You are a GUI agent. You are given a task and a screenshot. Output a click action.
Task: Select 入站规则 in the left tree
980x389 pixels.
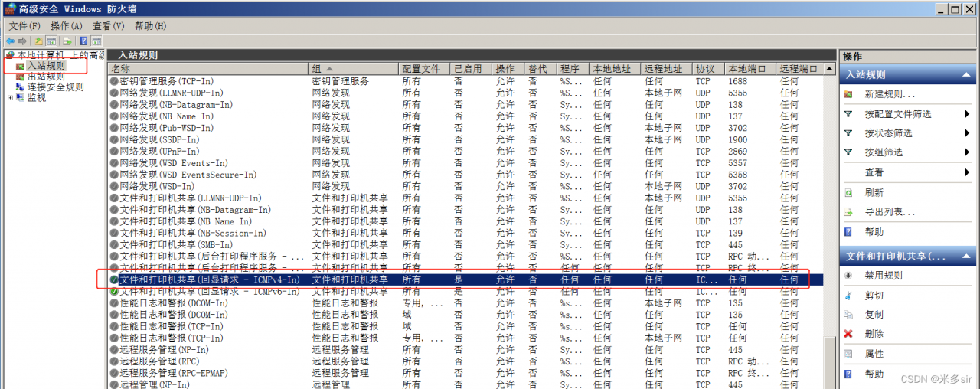point(46,66)
